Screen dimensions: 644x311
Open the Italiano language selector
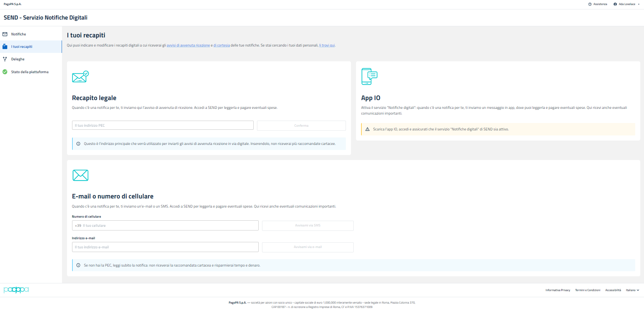pos(632,290)
